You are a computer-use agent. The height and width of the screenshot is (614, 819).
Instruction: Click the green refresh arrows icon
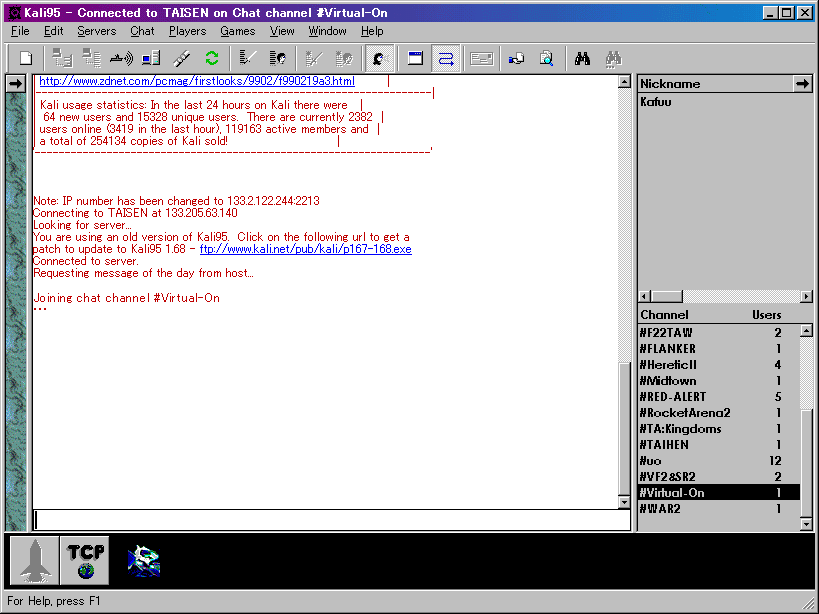212,58
